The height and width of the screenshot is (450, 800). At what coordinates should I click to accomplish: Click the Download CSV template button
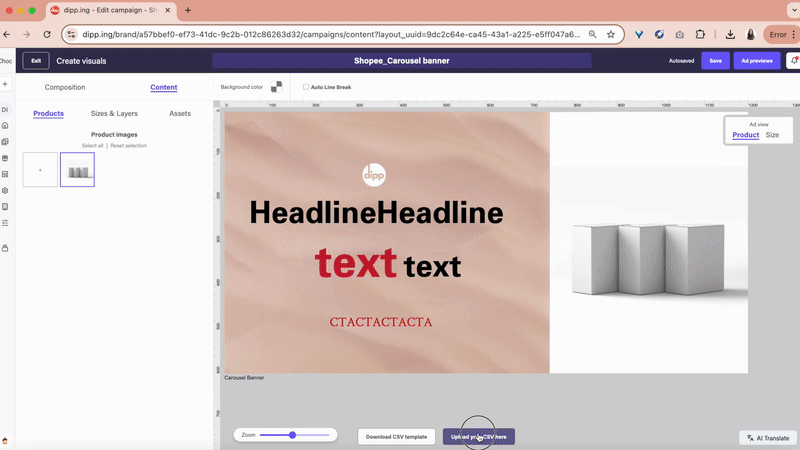396,437
